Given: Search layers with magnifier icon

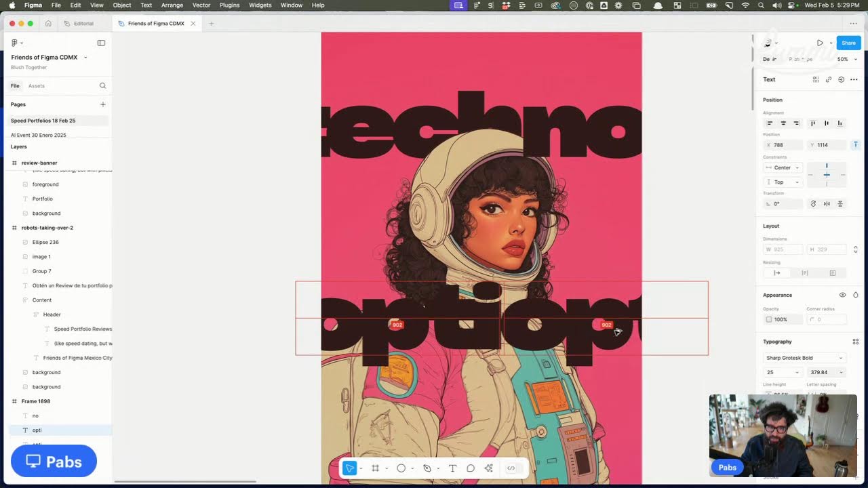Looking at the screenshot, I should pyautogui.click(x=102, y=86).
